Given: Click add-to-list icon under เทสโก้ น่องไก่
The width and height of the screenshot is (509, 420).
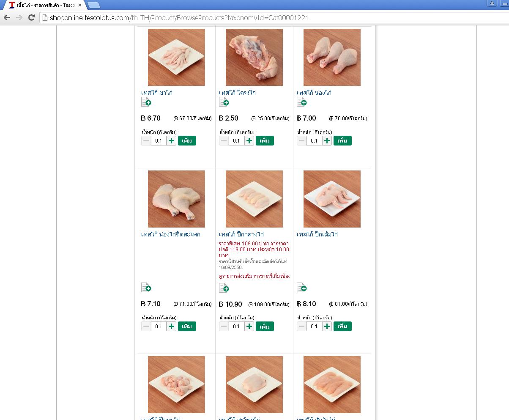Looking at the screenshot, I should (301, 102).
